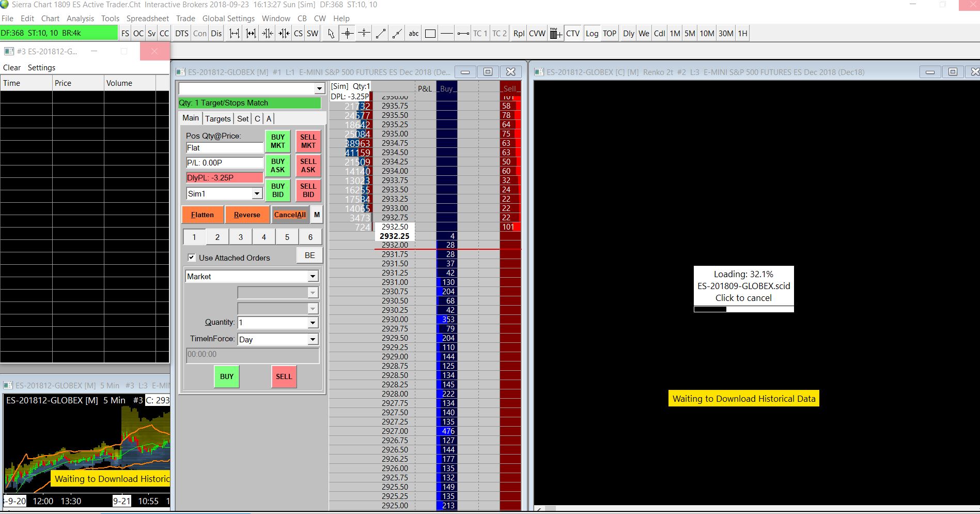
Task: Click the BUY BID button
Action: click(278, 190)
